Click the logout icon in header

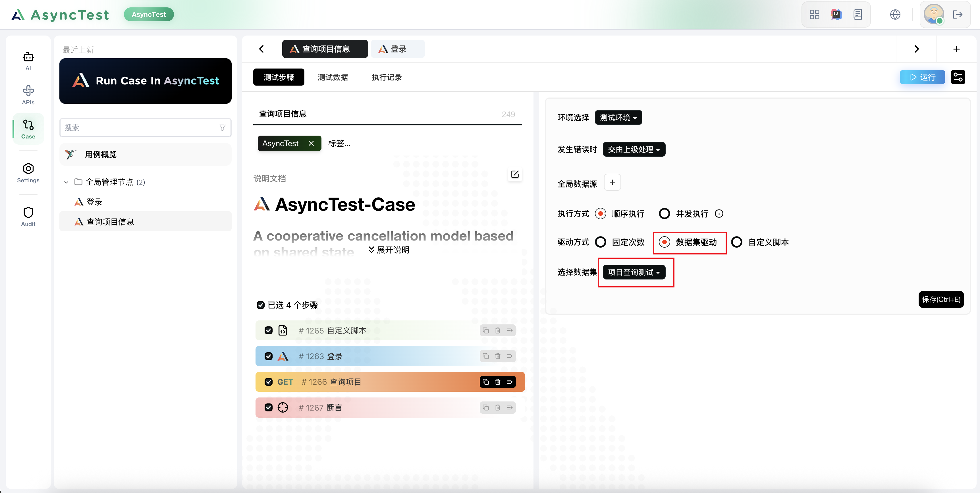(958, 14)
